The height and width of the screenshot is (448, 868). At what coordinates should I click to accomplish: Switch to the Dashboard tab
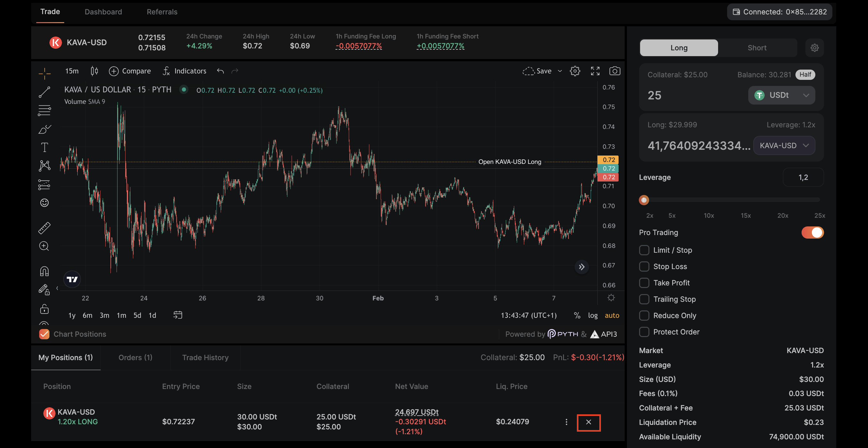(x=103, y=12)
